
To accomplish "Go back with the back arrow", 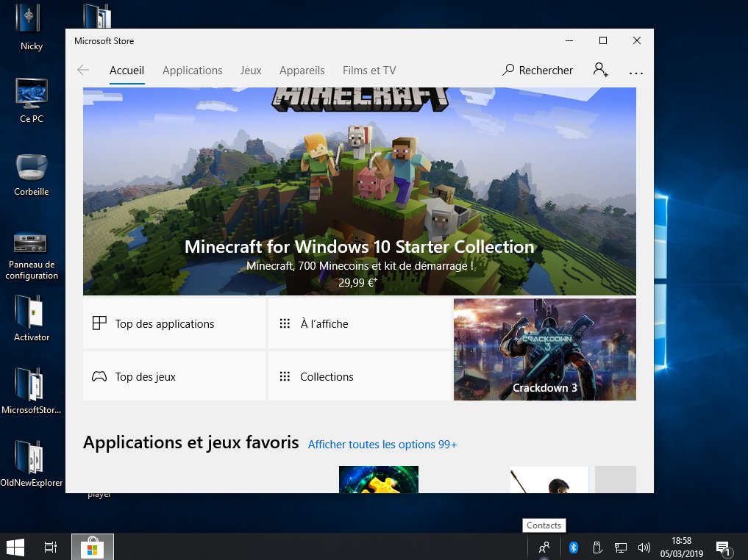I will pyautogui.click(x=83, y=70).
